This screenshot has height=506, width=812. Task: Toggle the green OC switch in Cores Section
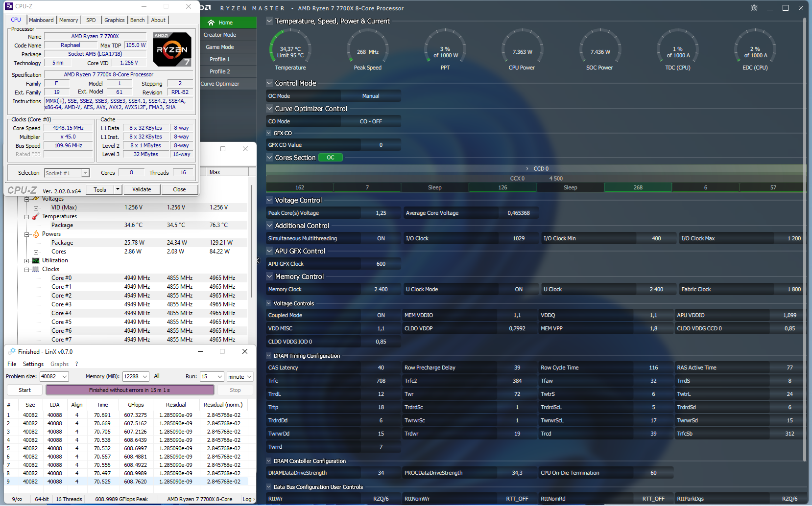(x=331, y=158)
